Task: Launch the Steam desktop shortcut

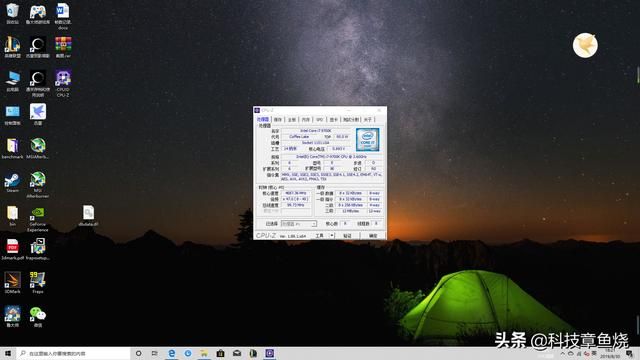Action: click(12, 182)
